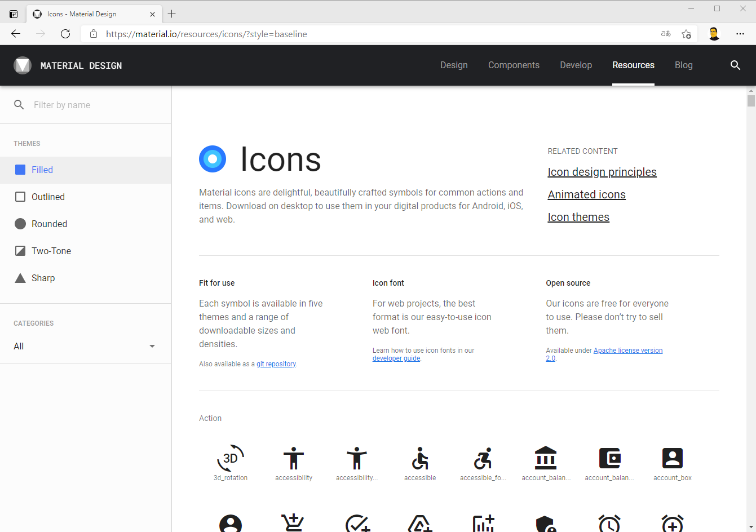Choose the Sharp icon theme
The image size is (756, 532).
tap(43, 278)
